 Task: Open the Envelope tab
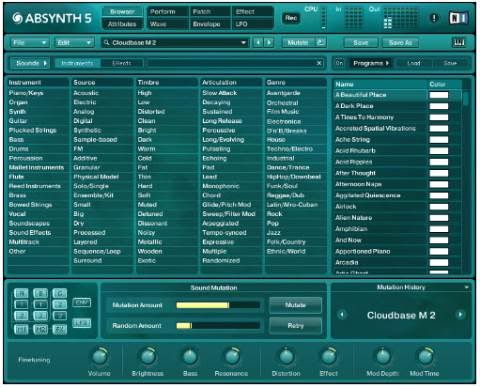click(210, 24)
